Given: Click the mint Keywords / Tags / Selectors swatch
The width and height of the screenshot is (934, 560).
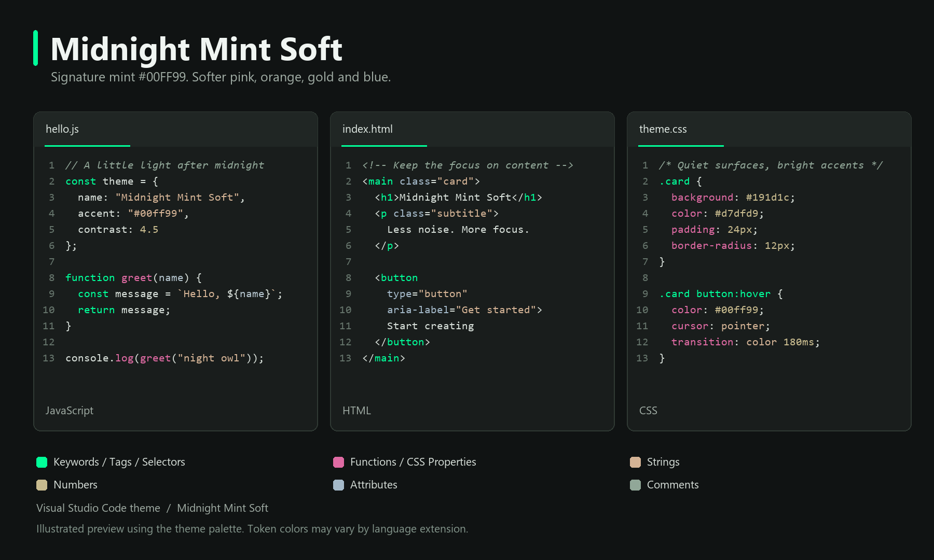Looking at the screenshot, I should tap(42, 462).
